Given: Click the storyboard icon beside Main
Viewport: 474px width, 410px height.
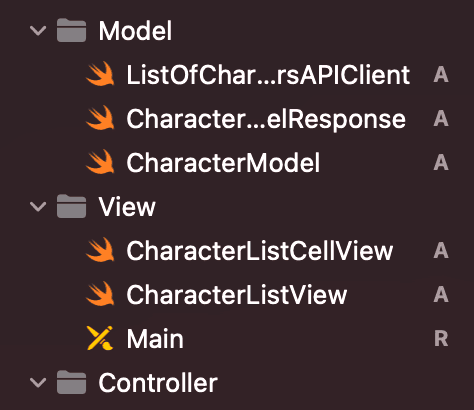Looking at the screenshot, I should [100, 338].
